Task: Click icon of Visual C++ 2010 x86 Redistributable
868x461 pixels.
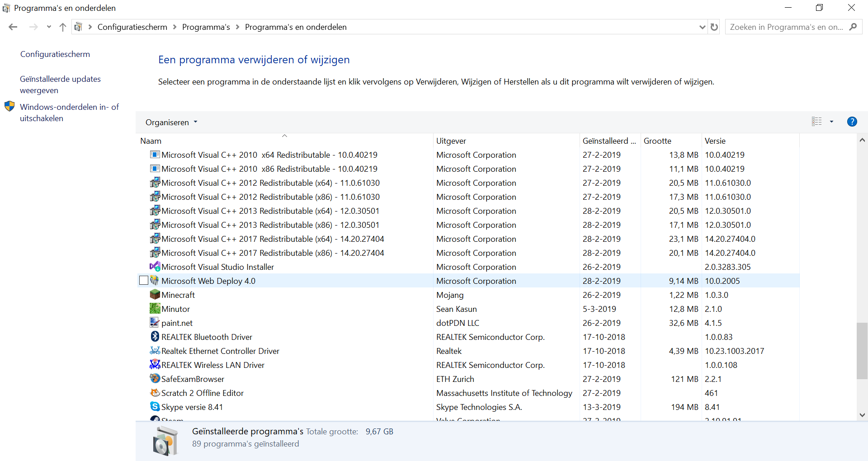Action: click(x=155, y=169)
